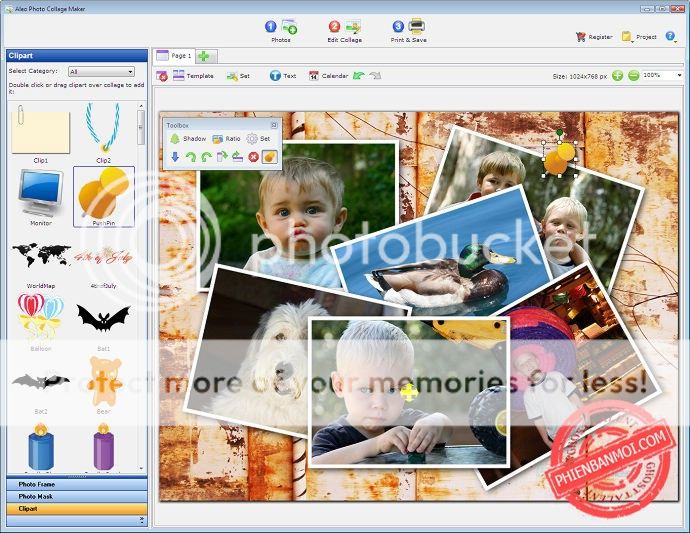Open the Clipart panel tab
The height and width of the screenshot is (533, 690).
tap(77, 509)
